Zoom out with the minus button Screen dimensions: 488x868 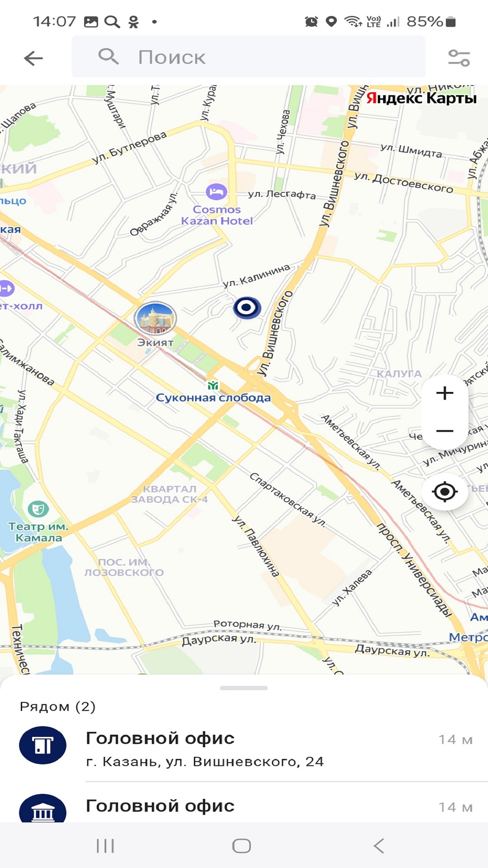coord(445,431)
